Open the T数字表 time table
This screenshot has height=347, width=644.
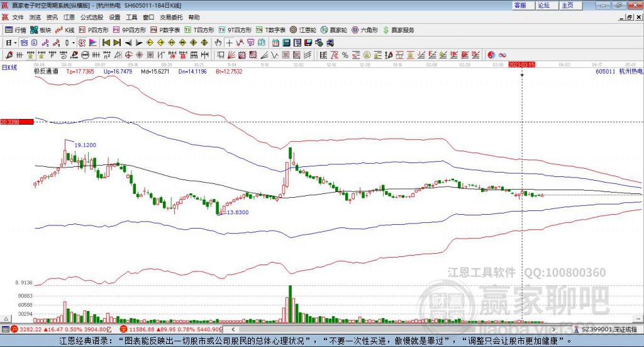pyautogui.click(x=270, y=30)
